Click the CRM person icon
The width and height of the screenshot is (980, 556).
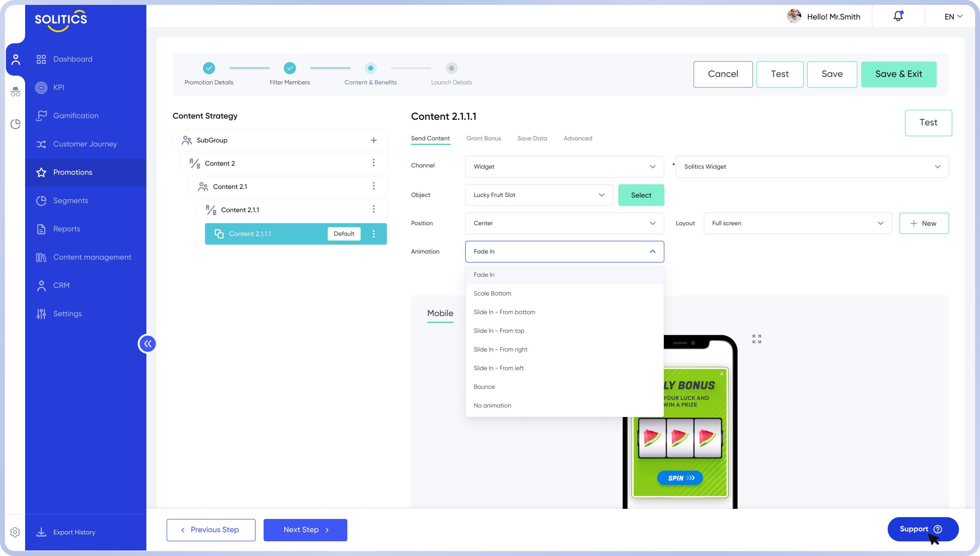(41, 286)
